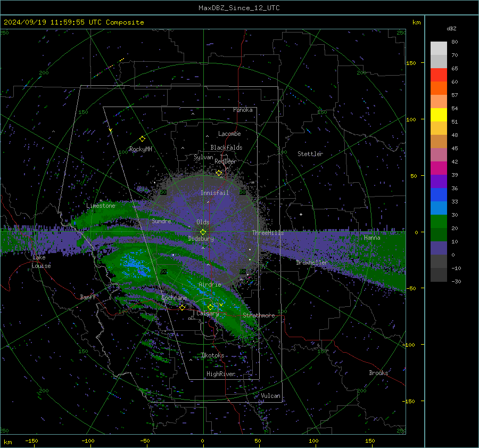Select the red 60-65 dBZ legend swatch
Image resolution: width=479 pixels, height=448 pixels.
(439, 75)
